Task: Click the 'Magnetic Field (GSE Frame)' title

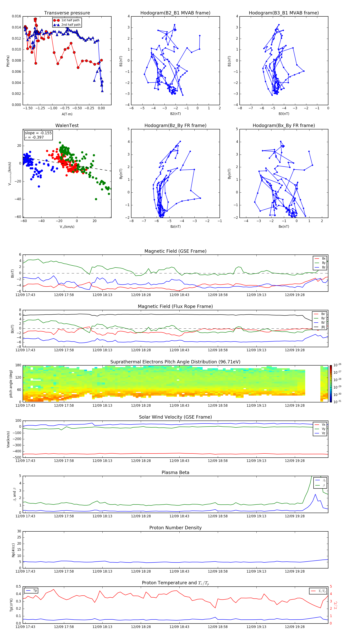Action: (175, 251)
